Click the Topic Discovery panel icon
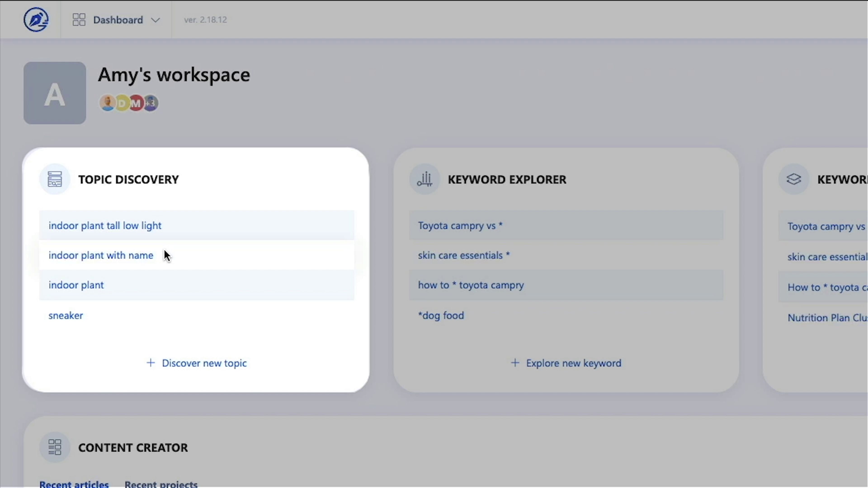 (x=54, y=179)
